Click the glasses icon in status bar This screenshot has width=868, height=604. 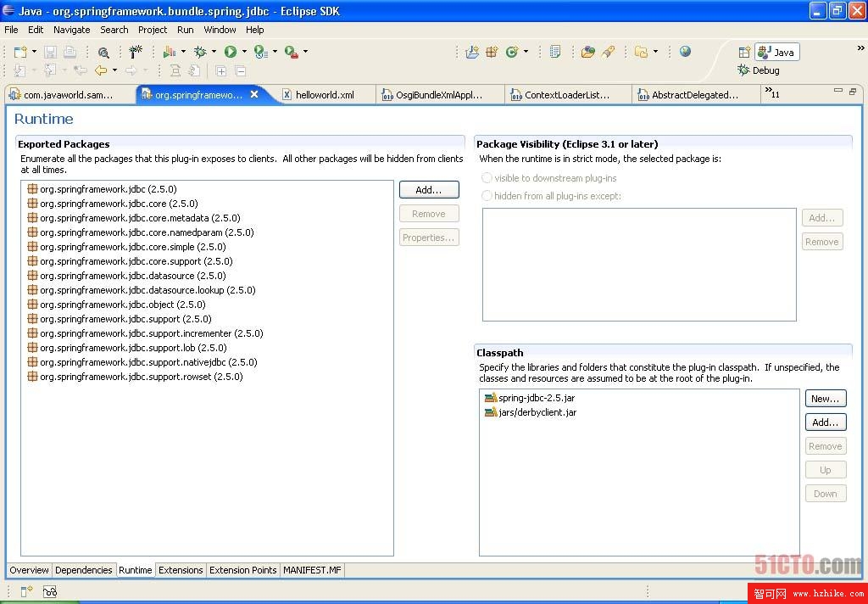click(50, 591)
